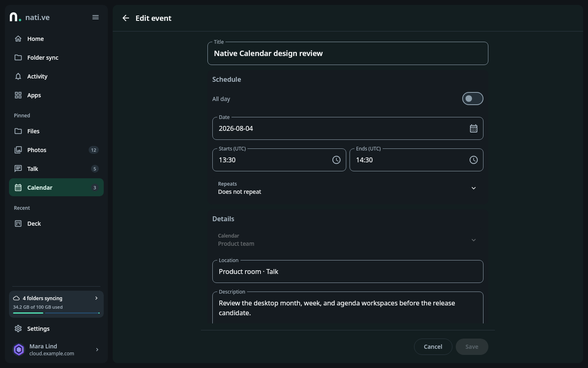The width and height of the screenshot is (588, 368).
Task: Open Talk in the sidebar
Action: 56,169
